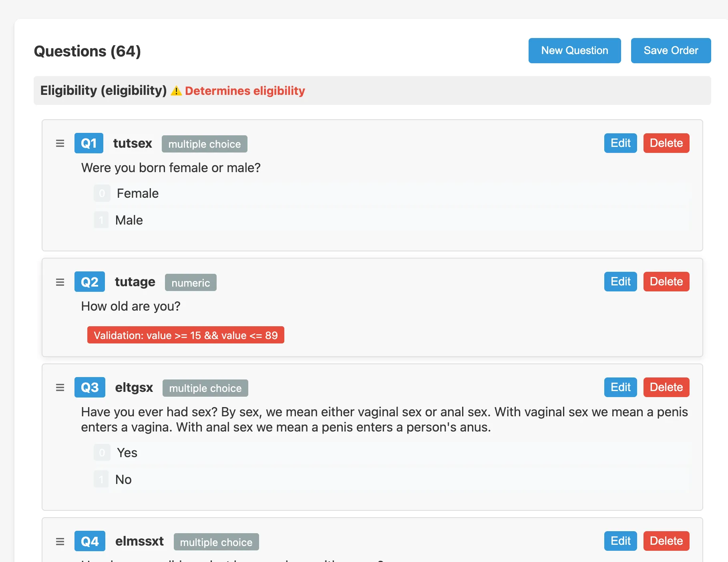
Task: Click the tutsex variable name
Action: (133, 143)
